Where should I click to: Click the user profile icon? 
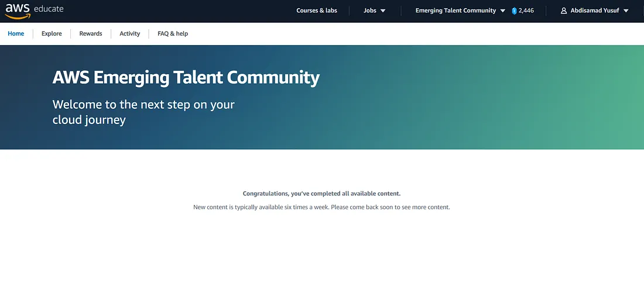(x=564, y=11)
